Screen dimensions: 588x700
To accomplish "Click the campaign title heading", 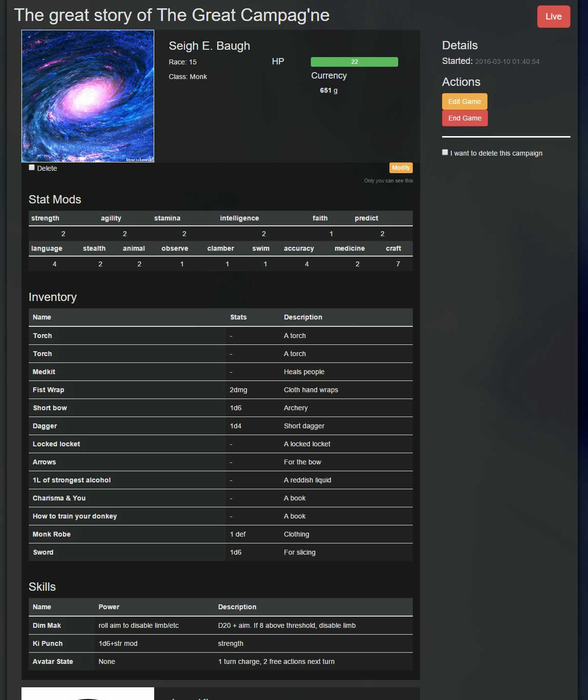I will point(172,15).
